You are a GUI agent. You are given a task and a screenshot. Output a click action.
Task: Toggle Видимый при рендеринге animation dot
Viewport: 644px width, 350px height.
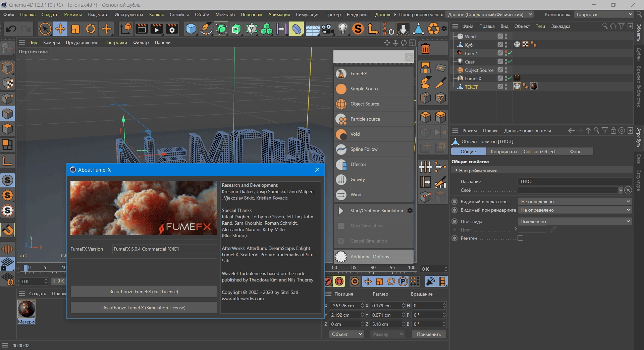[454, 210]
